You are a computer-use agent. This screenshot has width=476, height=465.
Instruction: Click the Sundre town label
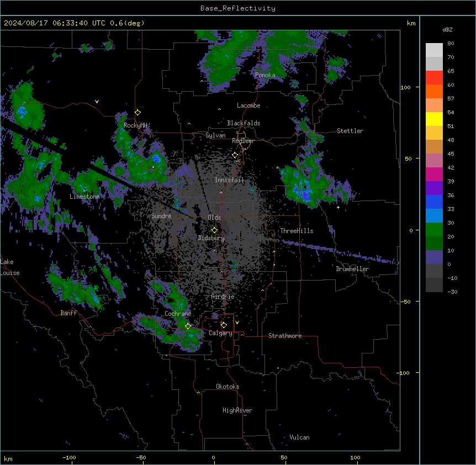161,216
